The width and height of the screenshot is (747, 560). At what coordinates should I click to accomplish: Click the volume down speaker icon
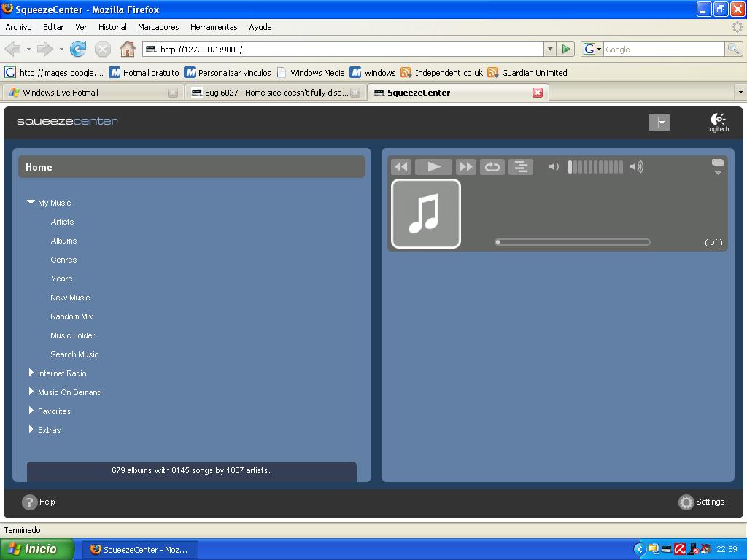coord(554,167)
